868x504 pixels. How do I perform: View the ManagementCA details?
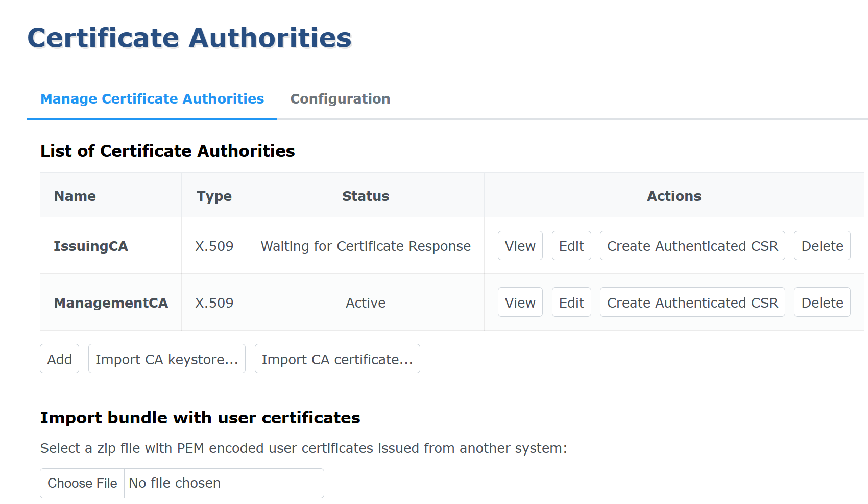pyautogui.click(x=520, y=303)
